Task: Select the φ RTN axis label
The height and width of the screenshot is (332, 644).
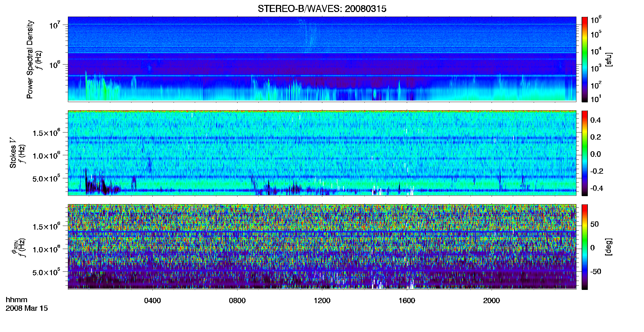Action: pyautogui.click(x=14, y=247)
